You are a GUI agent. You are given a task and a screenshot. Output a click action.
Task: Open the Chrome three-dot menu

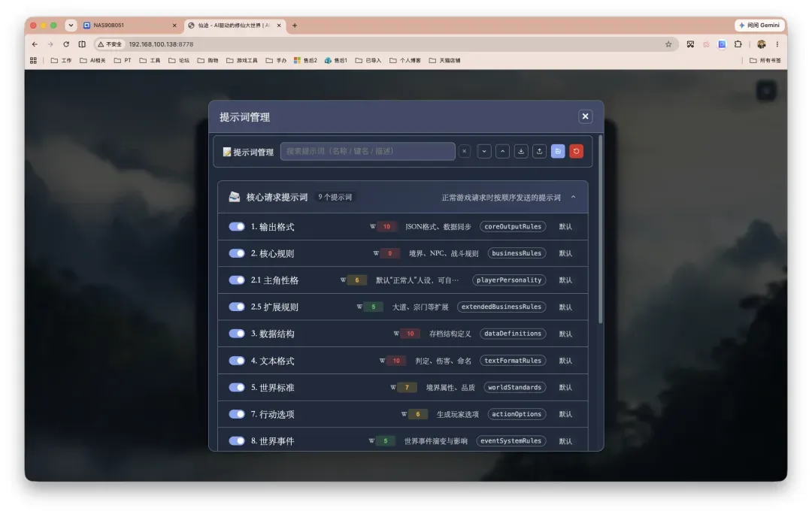(777, 44)
